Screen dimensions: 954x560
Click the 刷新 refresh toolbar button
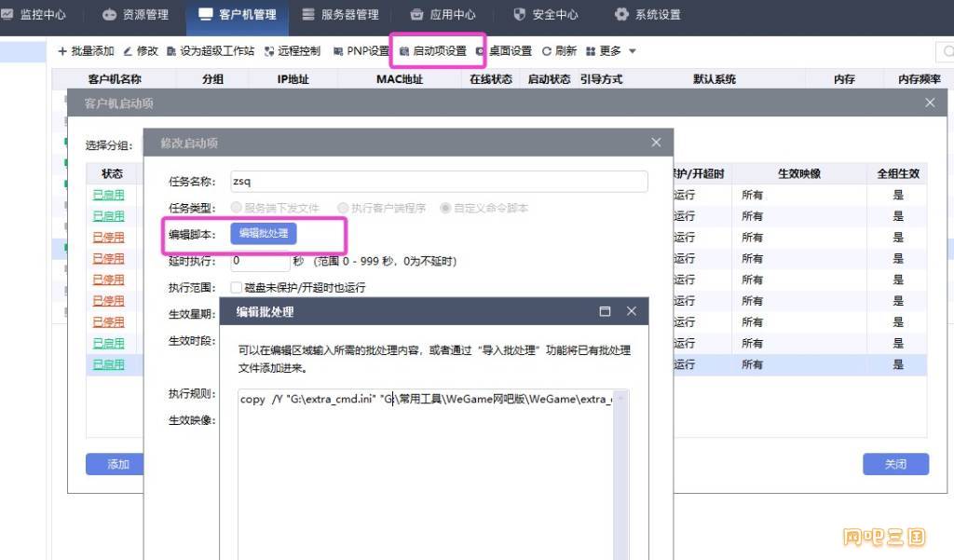(x=559, y=51)
